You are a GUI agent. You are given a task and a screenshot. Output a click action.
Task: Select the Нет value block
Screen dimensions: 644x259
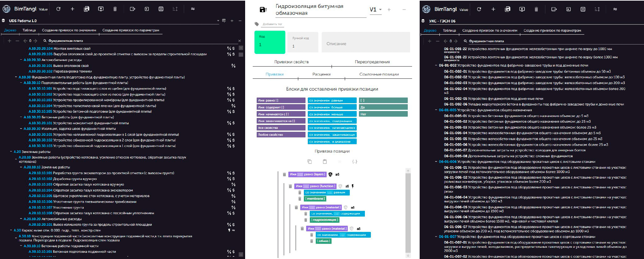pyautogui.click(x=383, y=114)
